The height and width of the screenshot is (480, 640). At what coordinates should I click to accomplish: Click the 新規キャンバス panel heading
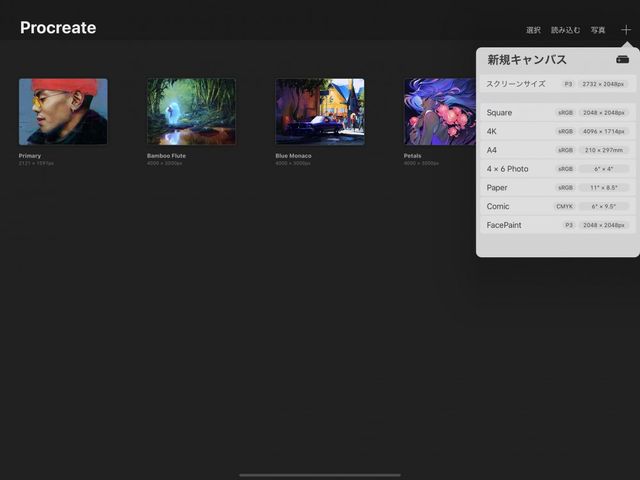pos(527,60)
